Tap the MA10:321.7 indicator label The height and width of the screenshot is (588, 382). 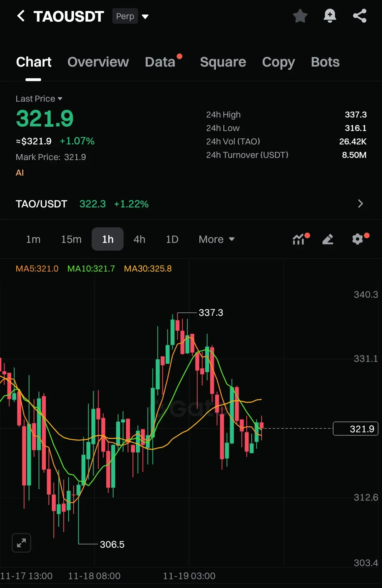91,269
